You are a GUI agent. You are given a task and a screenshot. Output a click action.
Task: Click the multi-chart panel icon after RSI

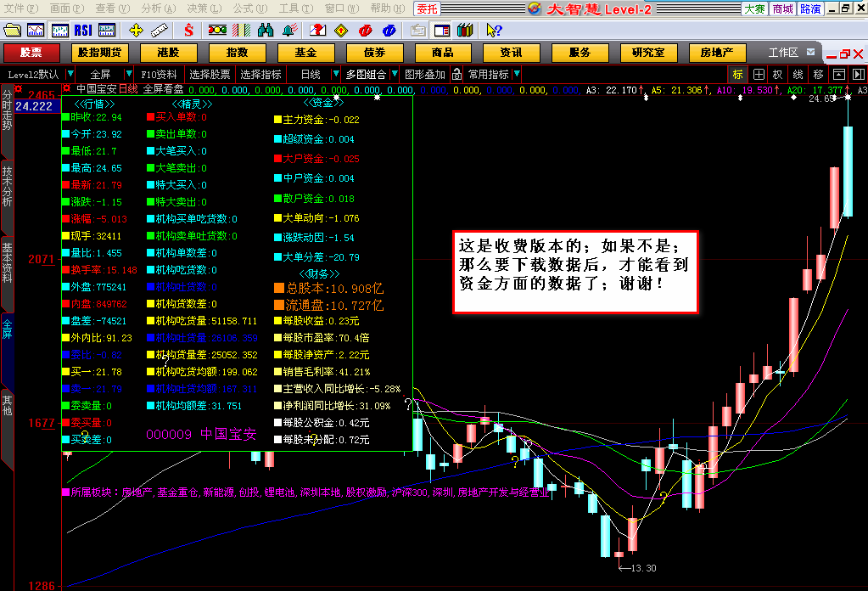click(x=107, y=31)
